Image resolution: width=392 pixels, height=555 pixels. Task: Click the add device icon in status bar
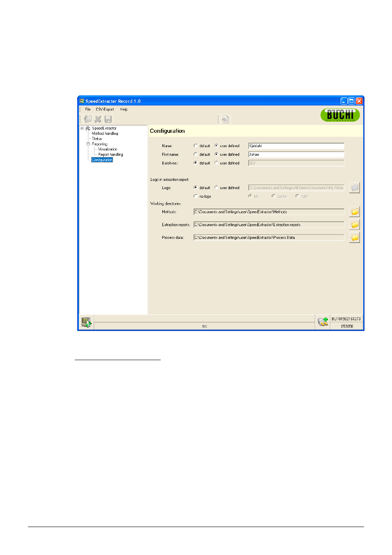point(323,322)
